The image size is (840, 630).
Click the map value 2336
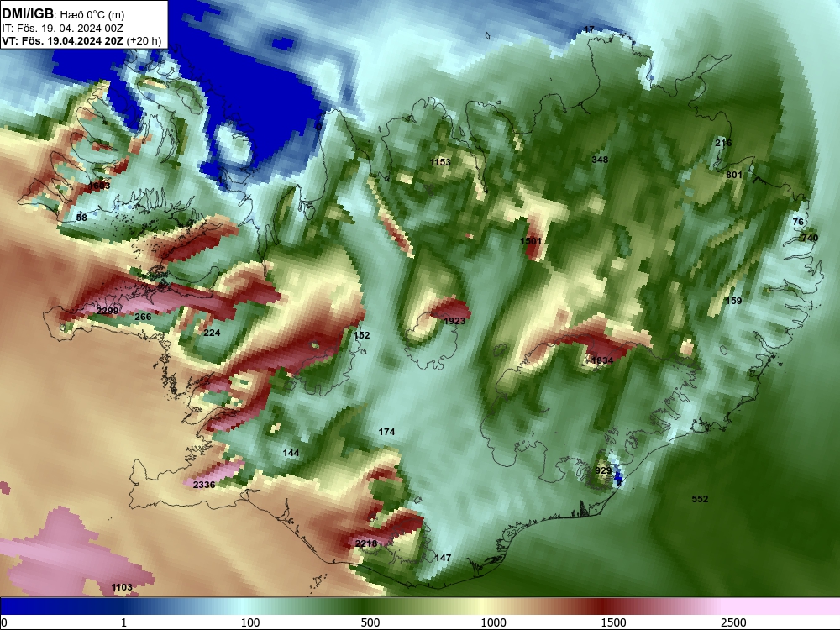[204, 485]
